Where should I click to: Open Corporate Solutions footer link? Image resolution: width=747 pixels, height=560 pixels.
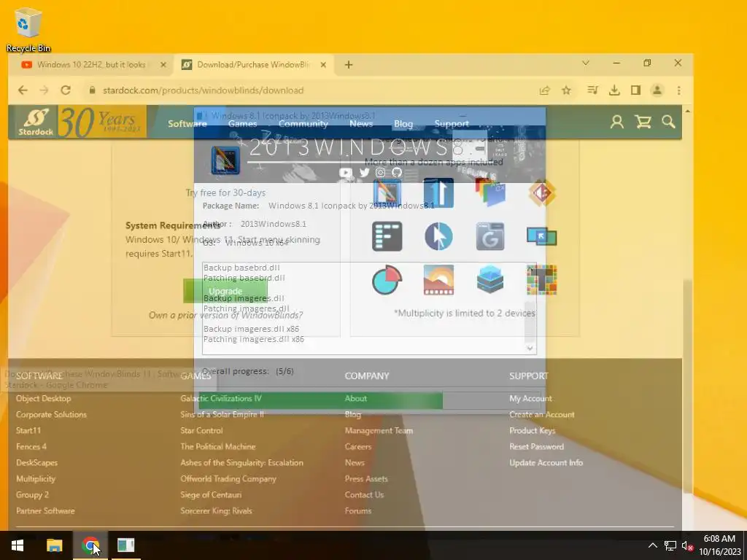click(52, 415)
